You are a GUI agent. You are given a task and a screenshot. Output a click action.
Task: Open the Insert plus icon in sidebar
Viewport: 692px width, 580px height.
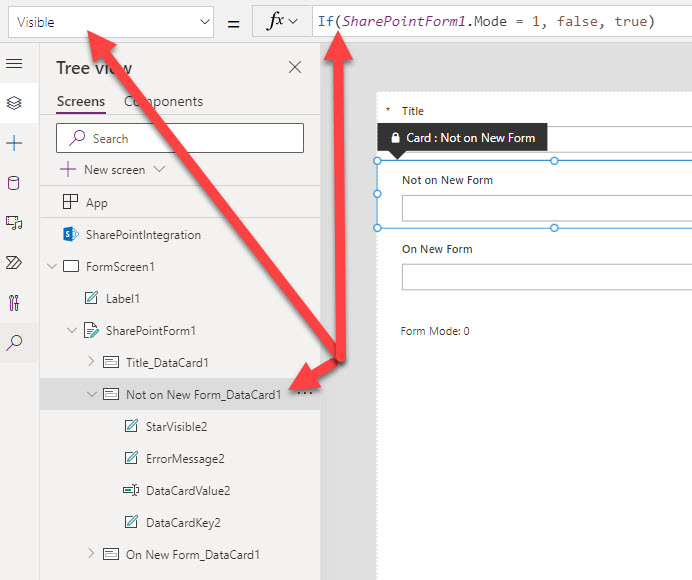[x=14, y=143]
